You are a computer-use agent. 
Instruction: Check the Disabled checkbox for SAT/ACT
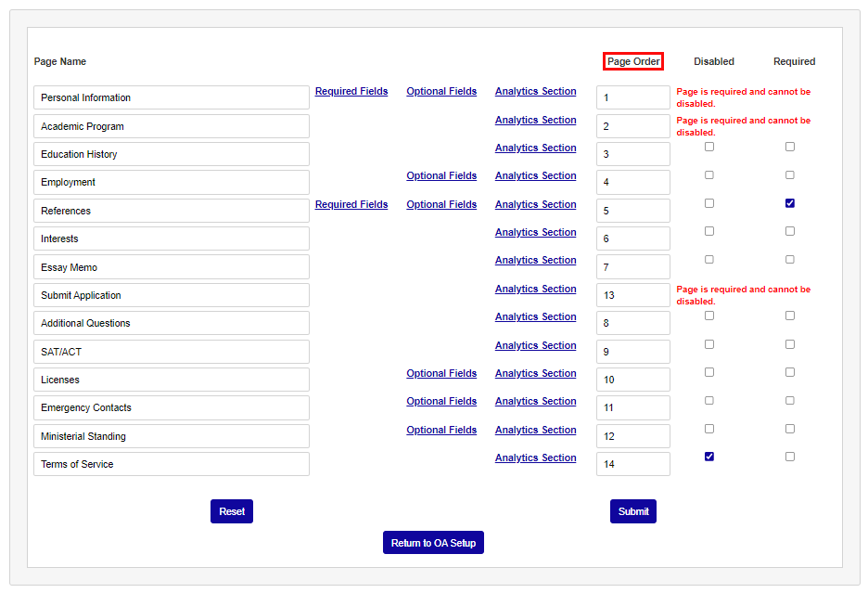click(708, 343)
